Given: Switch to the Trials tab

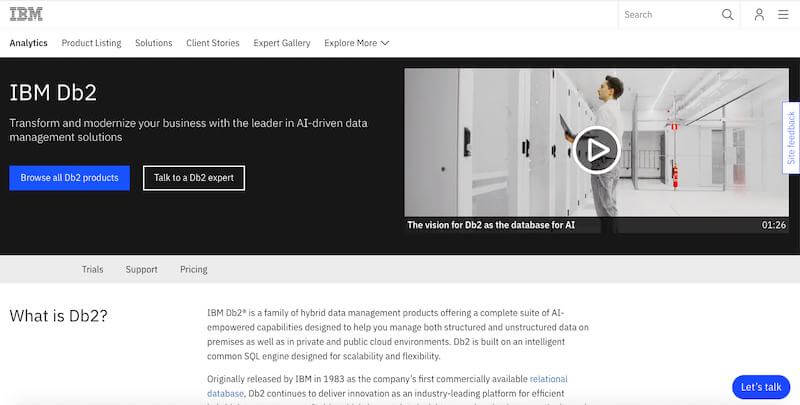Looking at the screenshot, I should coord(92,269).
